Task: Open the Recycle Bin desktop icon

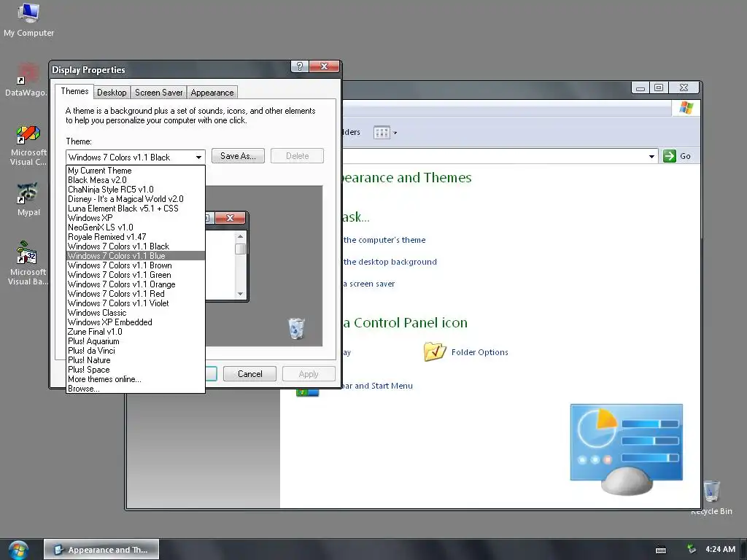Action: [711, 497]
